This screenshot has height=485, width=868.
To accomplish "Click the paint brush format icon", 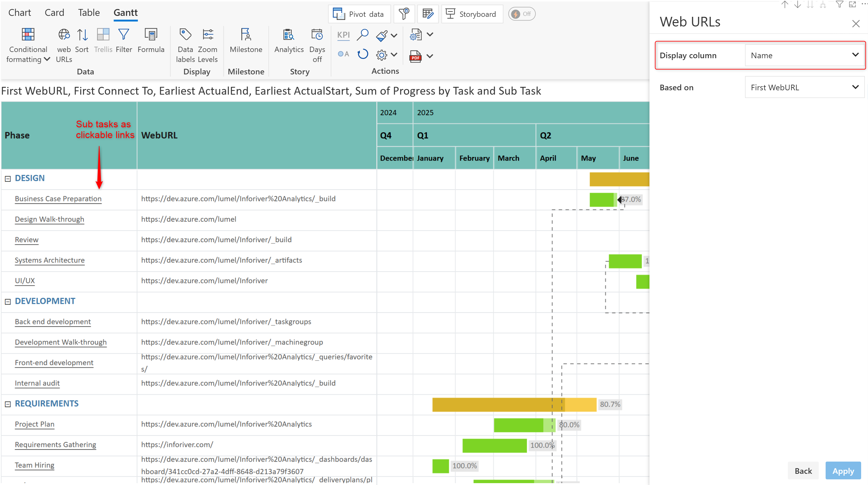I will pyautogui.click(x=382, y=35).
